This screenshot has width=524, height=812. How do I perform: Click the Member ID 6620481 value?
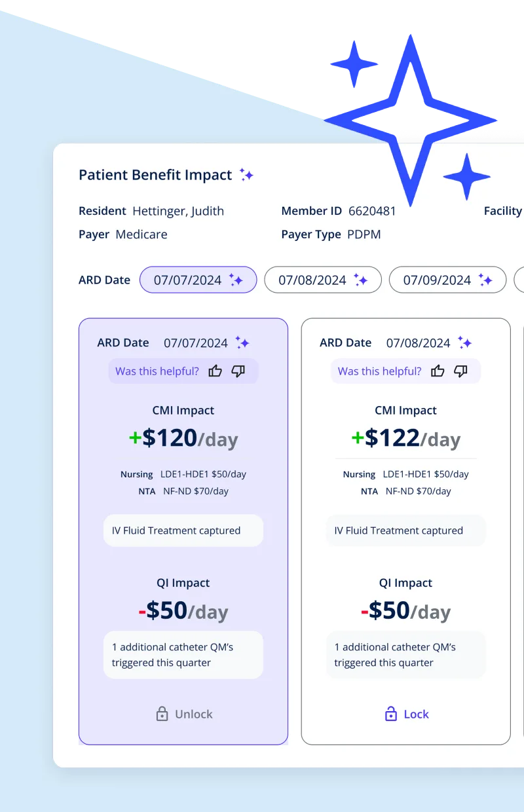click(x=372, y=211)
